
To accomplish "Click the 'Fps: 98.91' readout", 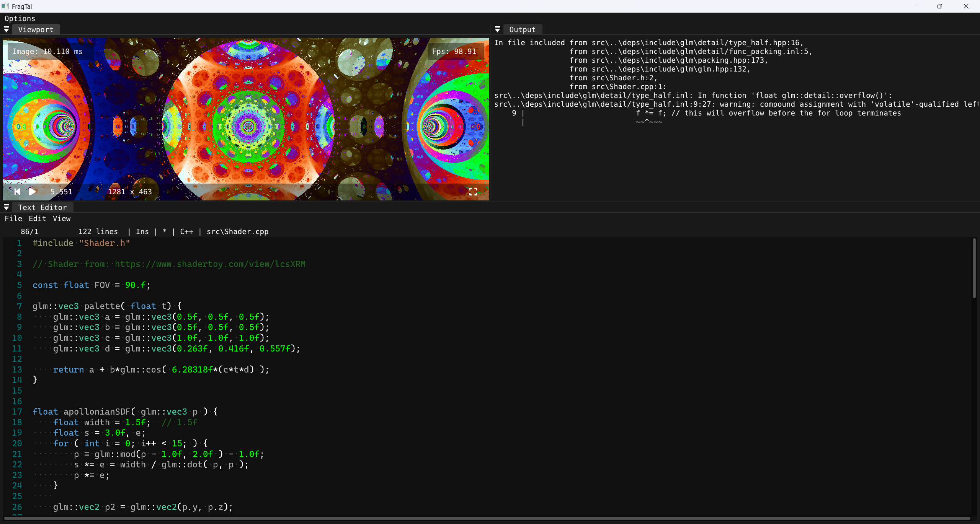I will coord(454,51).
